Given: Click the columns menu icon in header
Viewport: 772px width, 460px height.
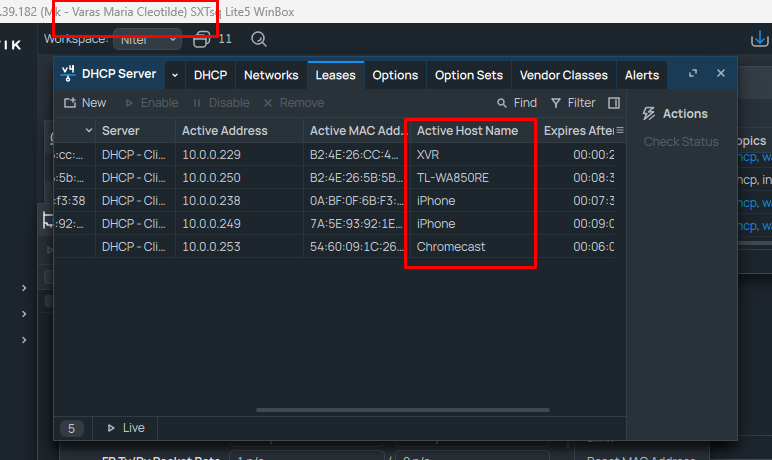Looking at the screenshot, I should coord(619,130).
